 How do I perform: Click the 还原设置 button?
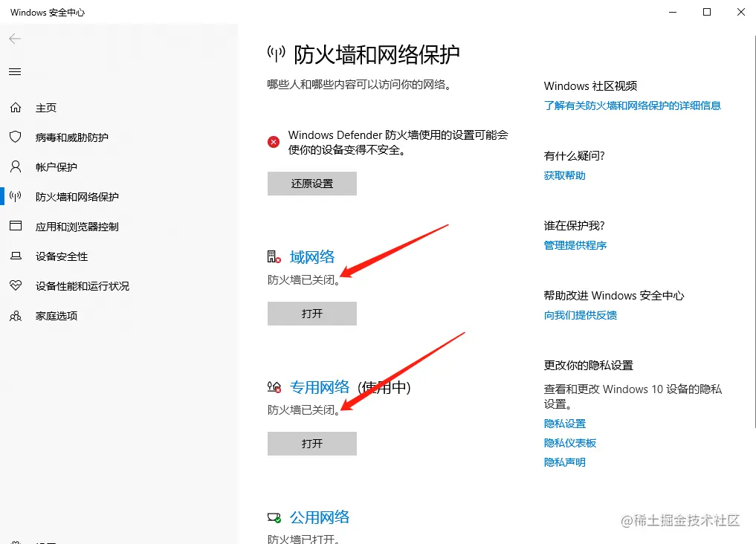(x=312, y=184)
